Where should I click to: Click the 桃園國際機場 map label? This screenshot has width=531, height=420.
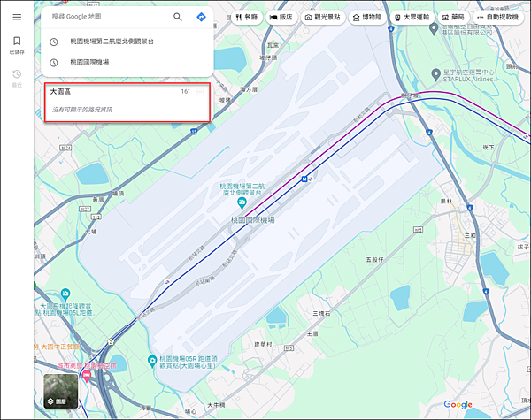pos(252,220)
